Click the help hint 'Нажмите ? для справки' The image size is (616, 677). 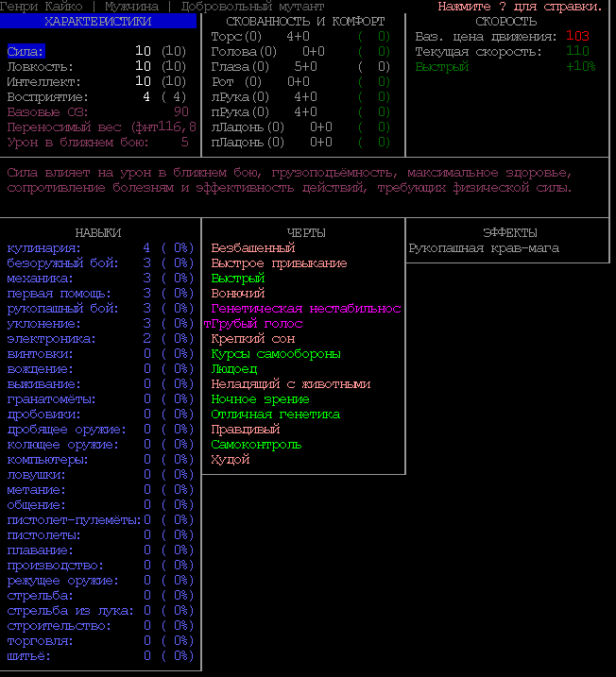click(520, 6)
